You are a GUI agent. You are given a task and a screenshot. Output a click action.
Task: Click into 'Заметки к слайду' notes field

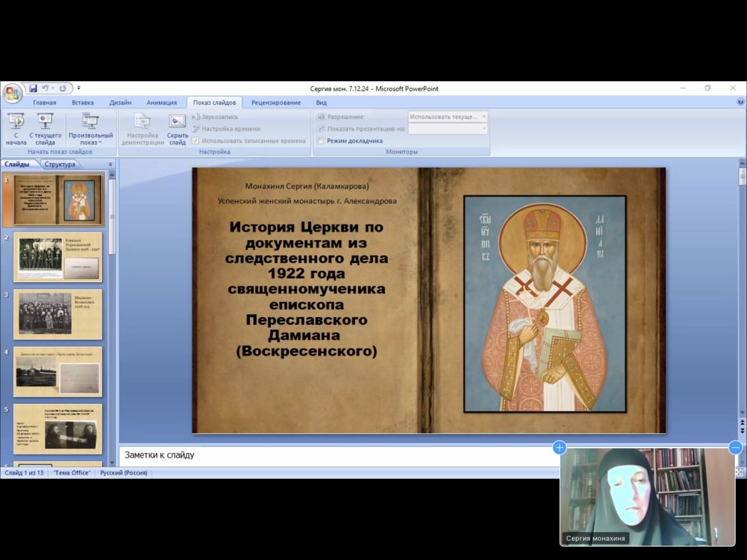pyautogui.click(x=335, y=455)
